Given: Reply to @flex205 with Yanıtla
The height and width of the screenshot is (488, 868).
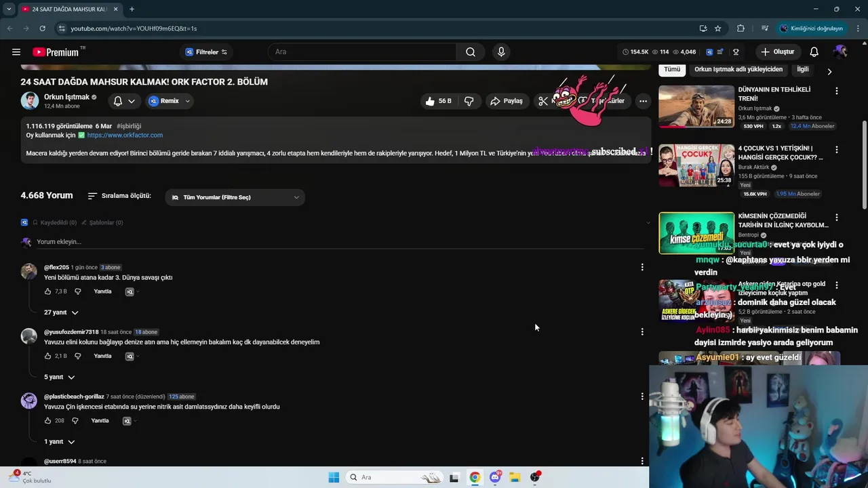Looking at the screenshot, I should coord(102,291).
